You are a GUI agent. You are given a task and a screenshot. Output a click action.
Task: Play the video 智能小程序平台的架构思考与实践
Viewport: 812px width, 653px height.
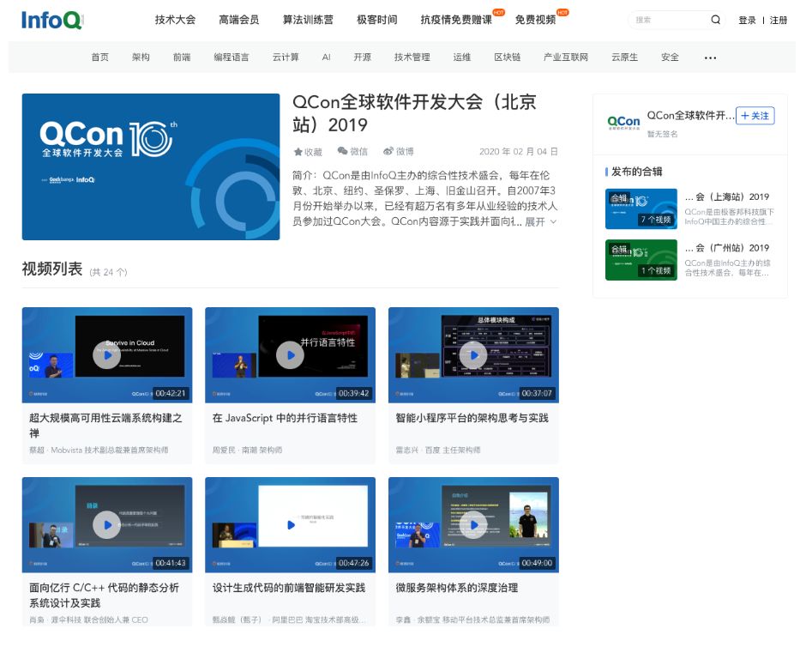pos(472,354)
